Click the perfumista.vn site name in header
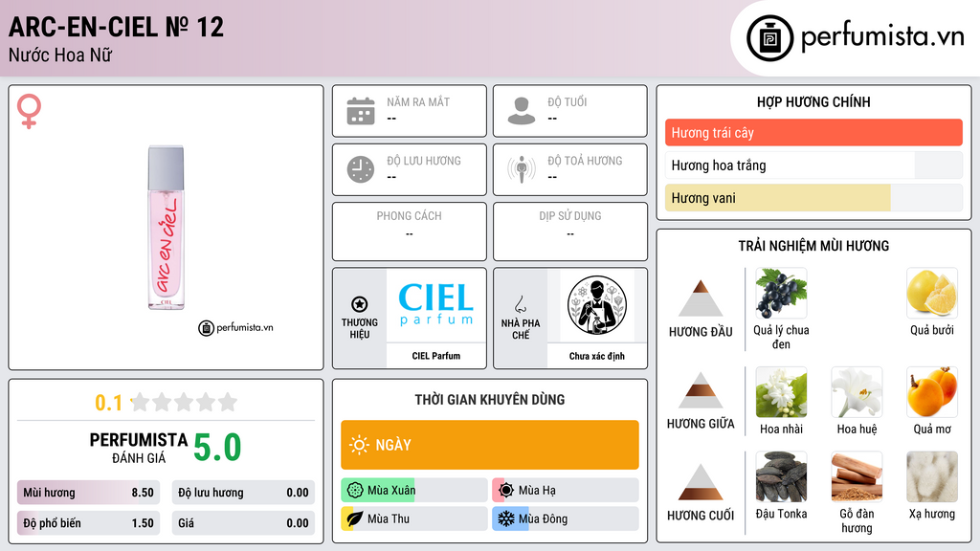Image resolution: width=980 pixels, height=551 pixels. tap(882, 36)
